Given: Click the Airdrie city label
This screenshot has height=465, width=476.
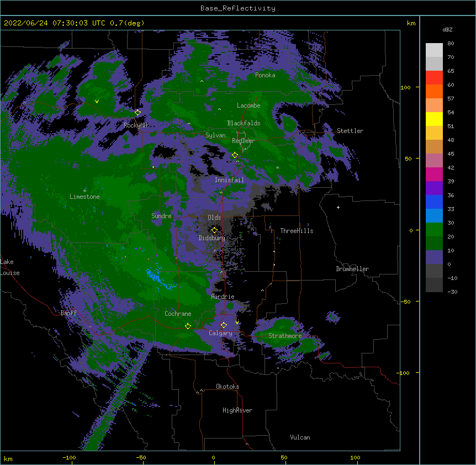Looking at the screenshot, I should coord(223,297).
